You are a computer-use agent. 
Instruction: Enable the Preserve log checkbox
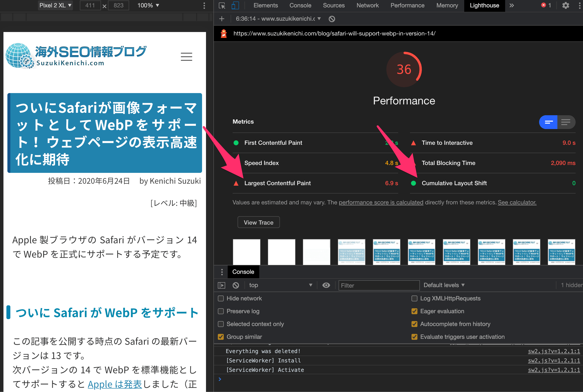click(220, 311)
